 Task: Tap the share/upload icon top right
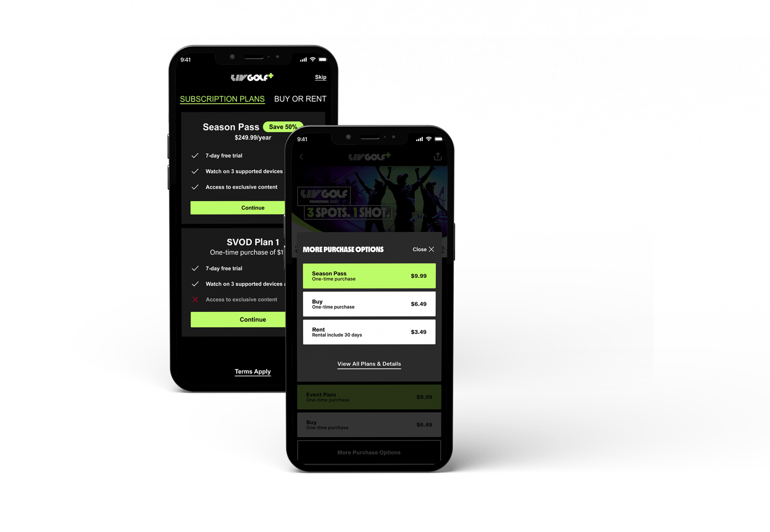coord(438,157)
